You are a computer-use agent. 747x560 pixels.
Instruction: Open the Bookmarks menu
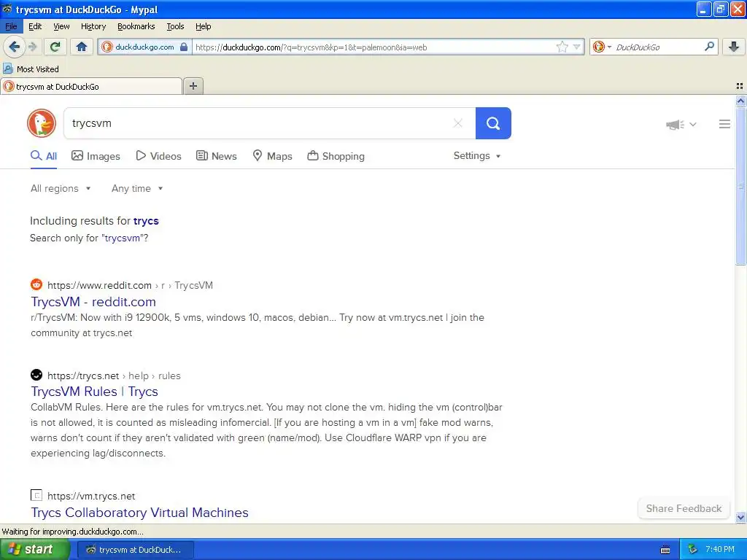click(x=136, y=26)
